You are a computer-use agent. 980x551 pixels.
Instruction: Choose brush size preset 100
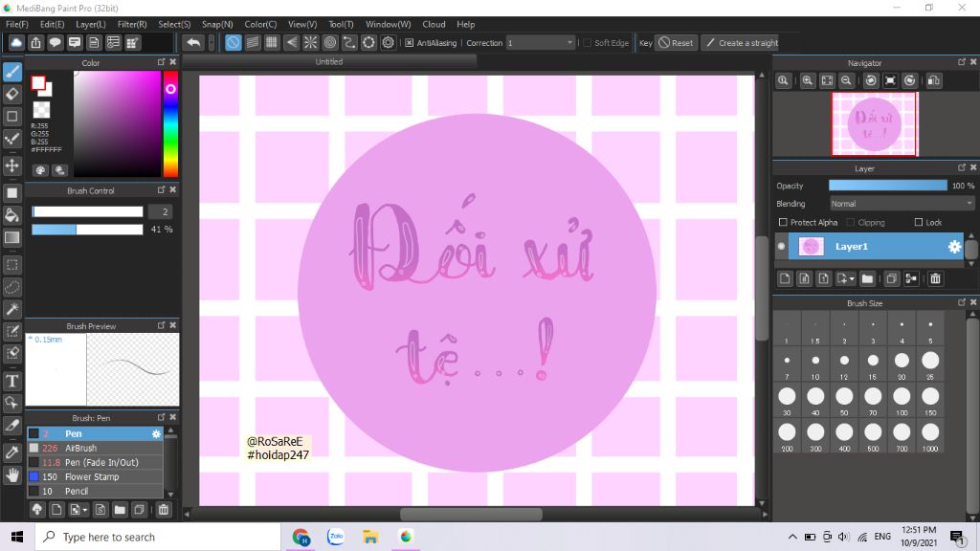point(902,401)
